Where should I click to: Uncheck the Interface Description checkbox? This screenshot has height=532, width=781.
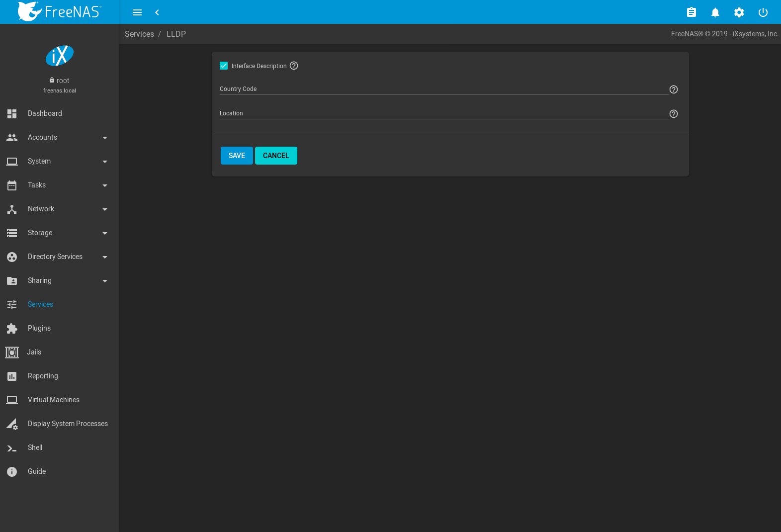(224, 66)
